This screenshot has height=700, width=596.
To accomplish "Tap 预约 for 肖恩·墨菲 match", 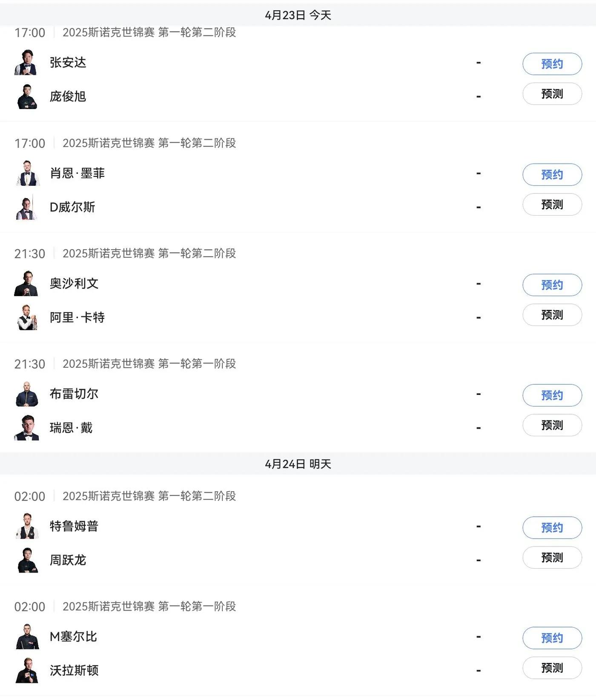I will coord(552,175).
